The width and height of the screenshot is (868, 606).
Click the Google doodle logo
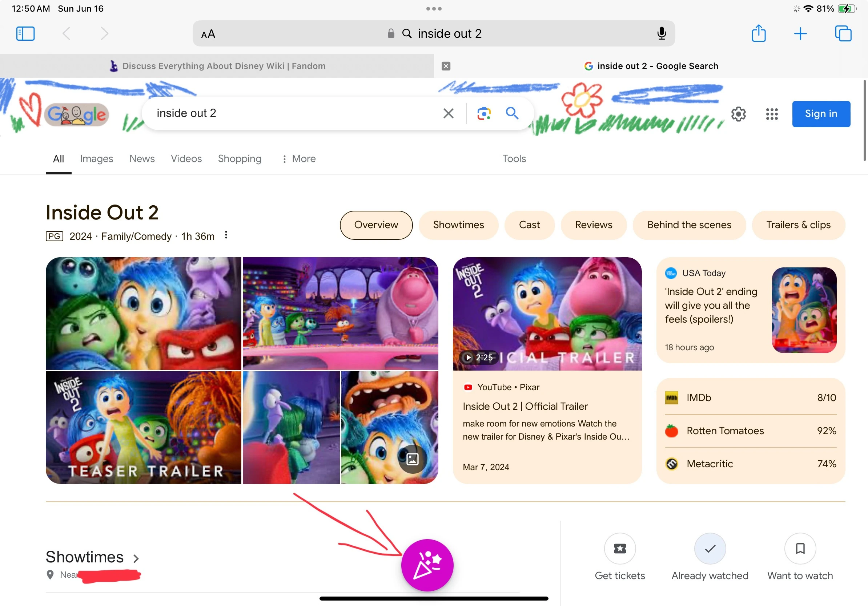click(76, 114)
